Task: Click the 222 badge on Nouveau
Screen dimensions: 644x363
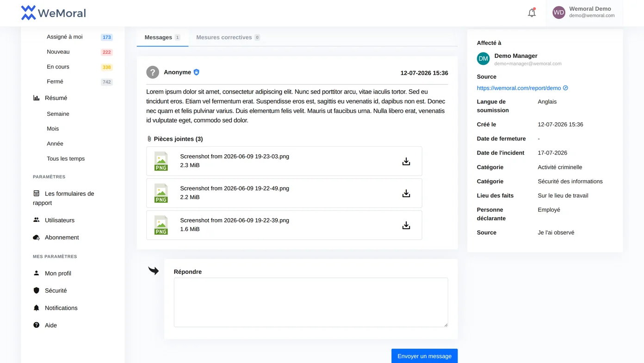Action: click(107, 52)
